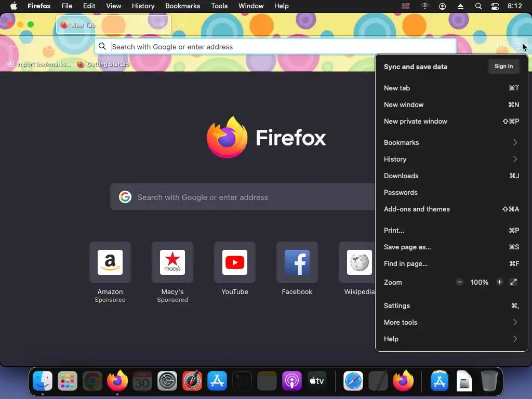Close the New Tab tab
Screen dimensions: 532x399
[163, 24]
